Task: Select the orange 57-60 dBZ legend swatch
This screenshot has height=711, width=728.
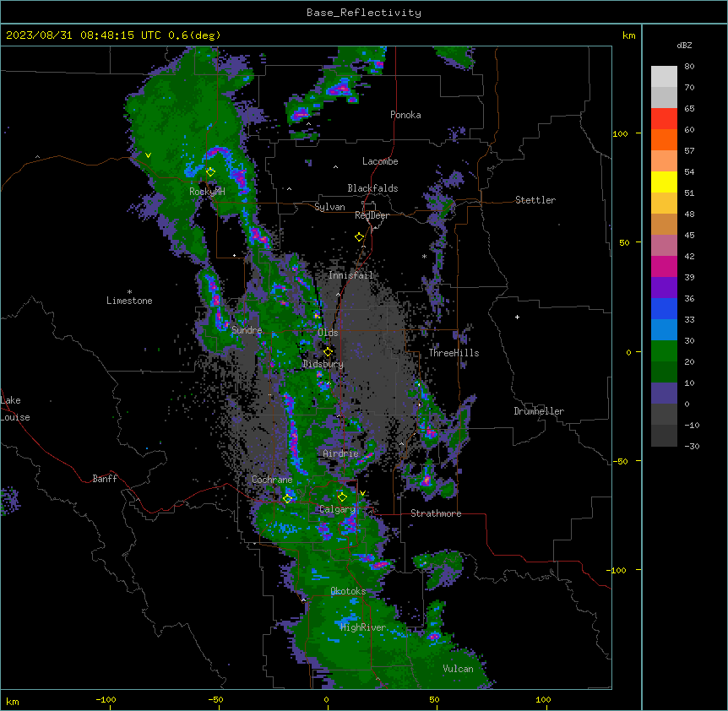Action: [664, 139]
